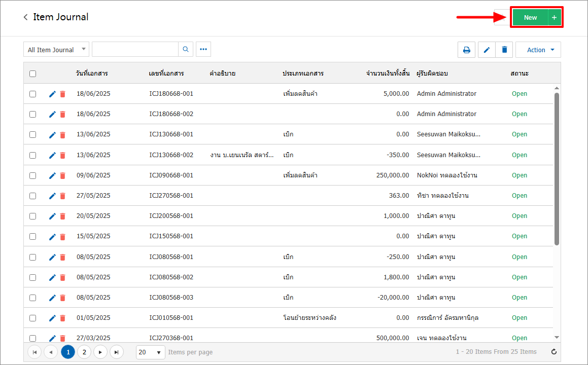Go to page 2 of the list
The height and width of the screenshot is (365, 588).
coord(84,352)
